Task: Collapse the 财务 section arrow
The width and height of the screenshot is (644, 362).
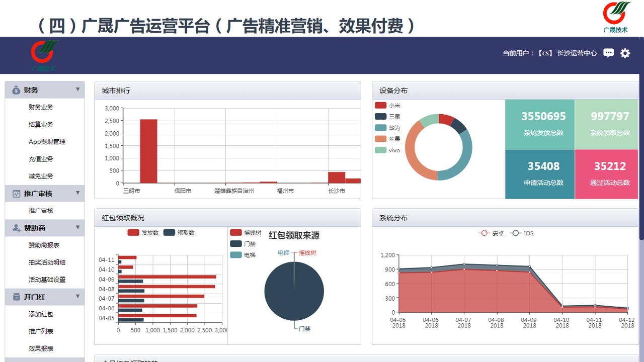Action: (x=77, y=89)
